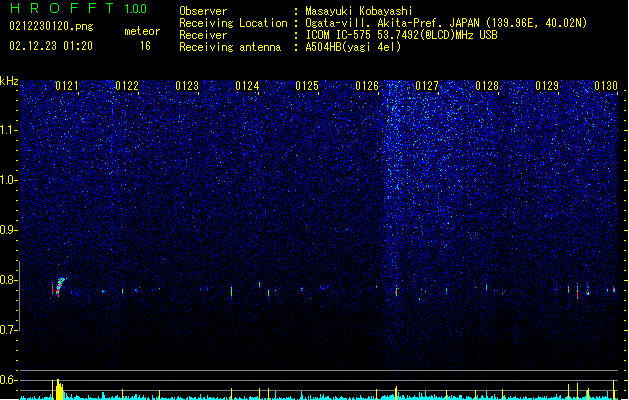This screenshot has width=629, height=400.
Task: Click the 1.1 kHz axis label
Action: coord(9,130)
